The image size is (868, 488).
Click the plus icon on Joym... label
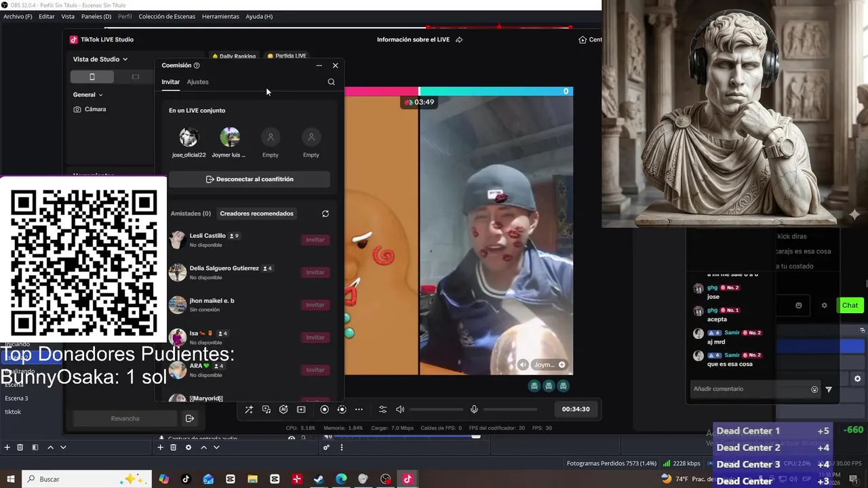561,365
